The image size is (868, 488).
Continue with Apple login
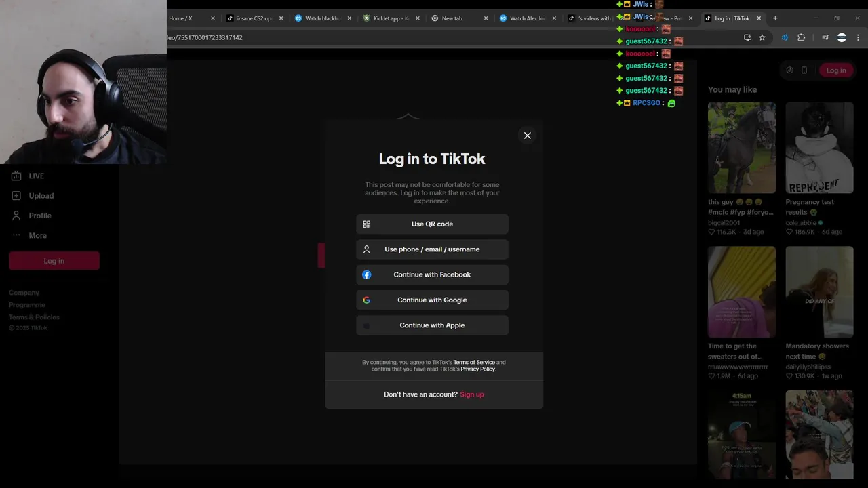(432, 325)
